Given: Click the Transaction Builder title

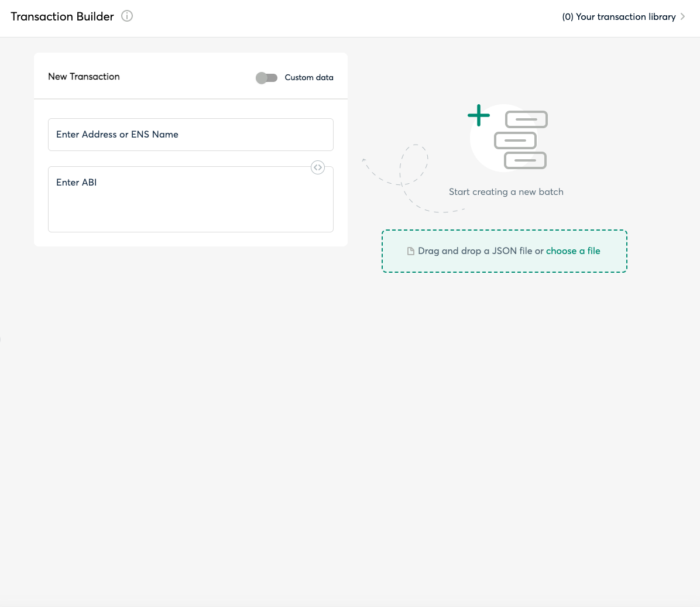Looking at the screenshot, I should (62, 16).
